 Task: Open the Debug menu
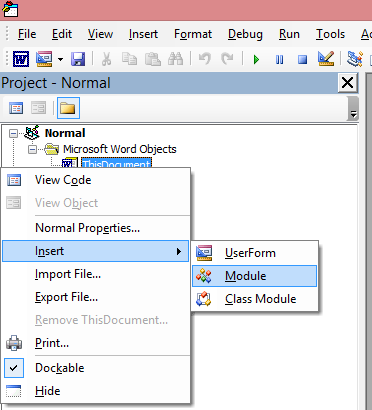(x=245, y=34)
